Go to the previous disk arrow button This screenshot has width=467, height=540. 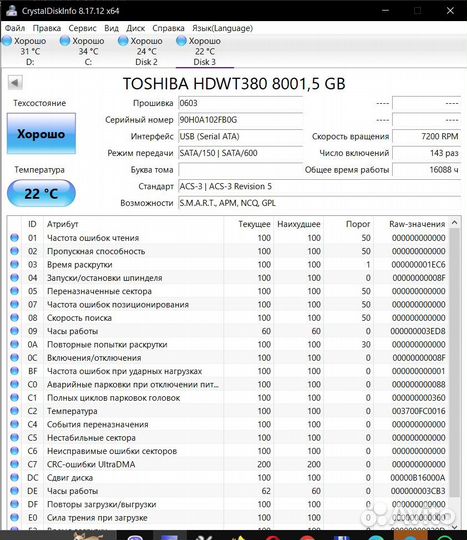click(x=15, y=83)
